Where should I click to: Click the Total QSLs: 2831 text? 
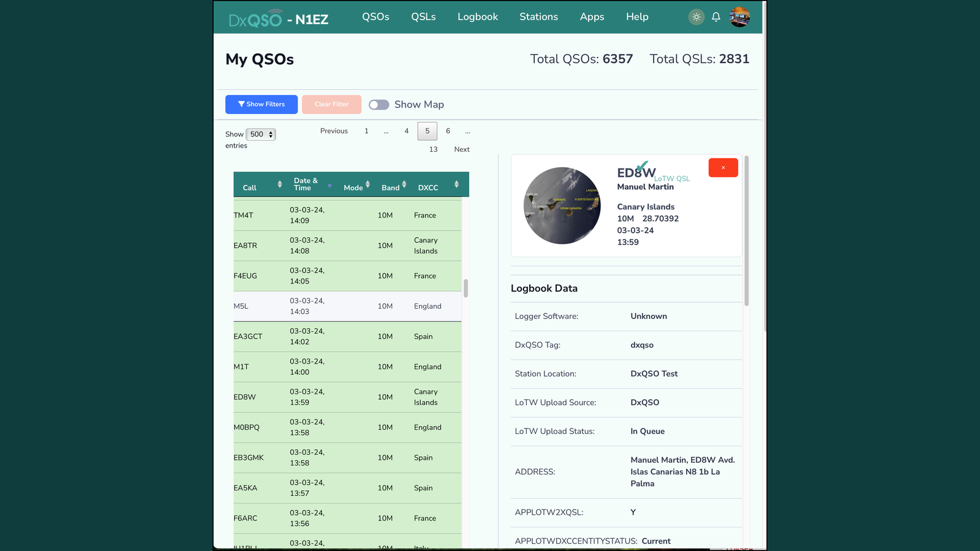(x=699, y=59)
